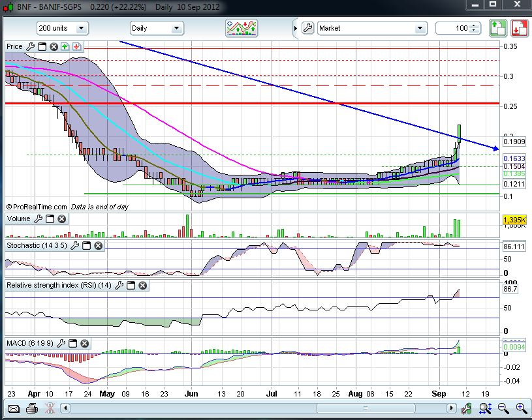Viewport: 532px width, 420px height.
Task: Remove the Relative strength index panel
Action: click(142, 286)
